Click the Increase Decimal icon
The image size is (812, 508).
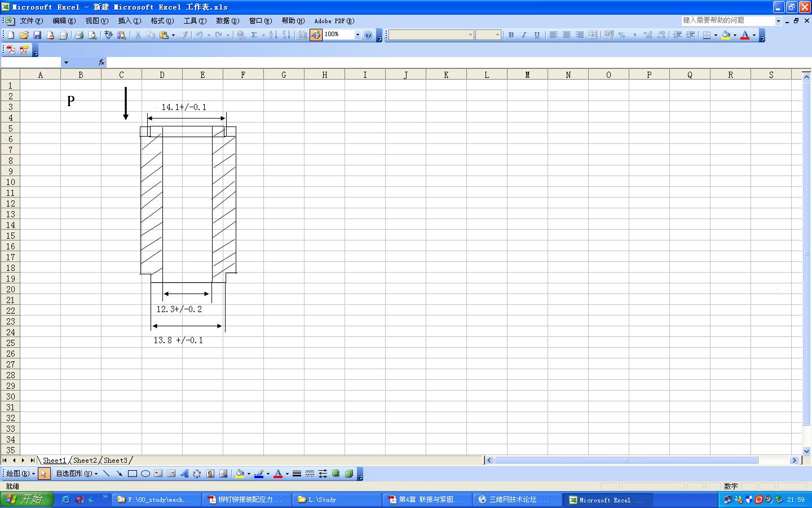coord(647,35)
